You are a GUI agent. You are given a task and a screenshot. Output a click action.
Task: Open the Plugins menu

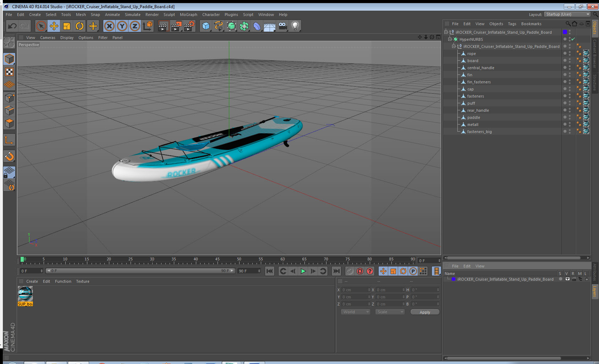[x=231, y=15]
